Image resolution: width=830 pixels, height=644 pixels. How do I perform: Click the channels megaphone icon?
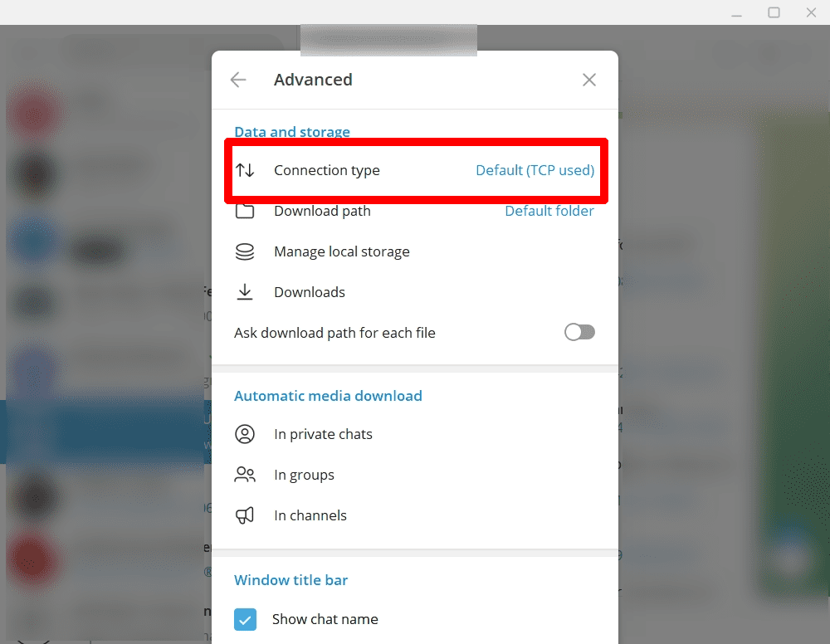[245, 515]
